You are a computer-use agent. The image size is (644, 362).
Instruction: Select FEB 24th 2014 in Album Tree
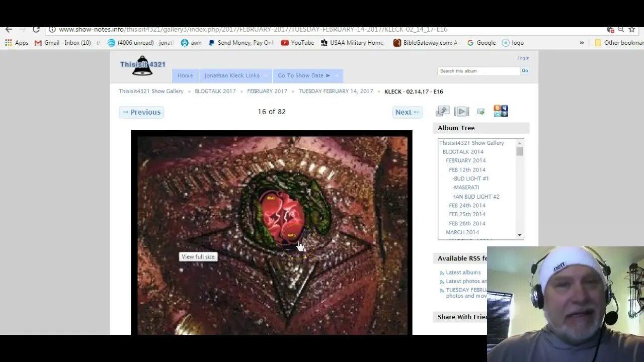[467, 206]
